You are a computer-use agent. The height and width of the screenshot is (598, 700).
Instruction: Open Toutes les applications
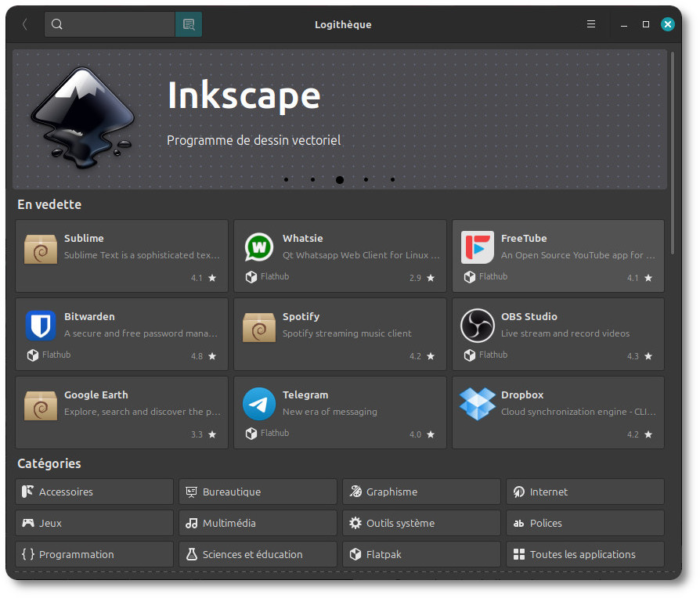coord(585,554)
